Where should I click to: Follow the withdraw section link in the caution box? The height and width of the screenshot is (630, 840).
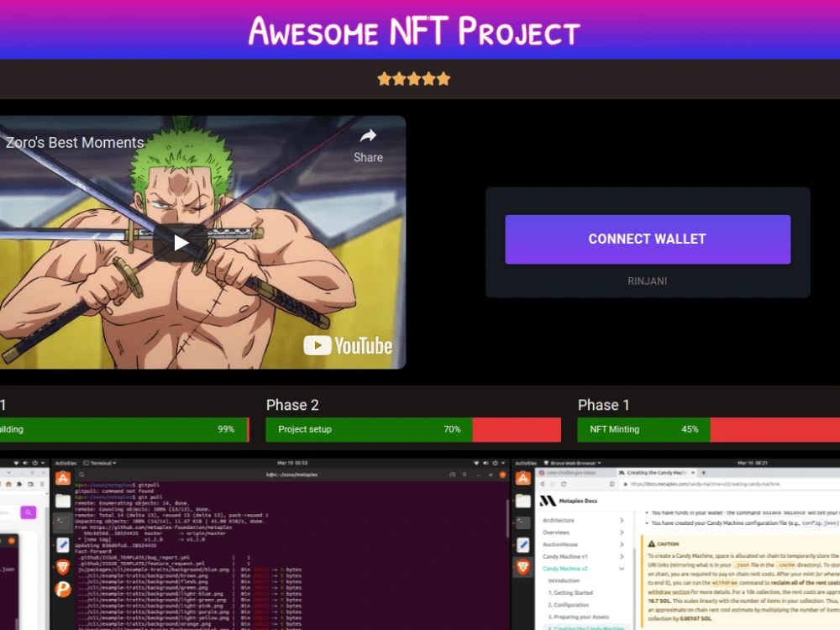[669, 592]
